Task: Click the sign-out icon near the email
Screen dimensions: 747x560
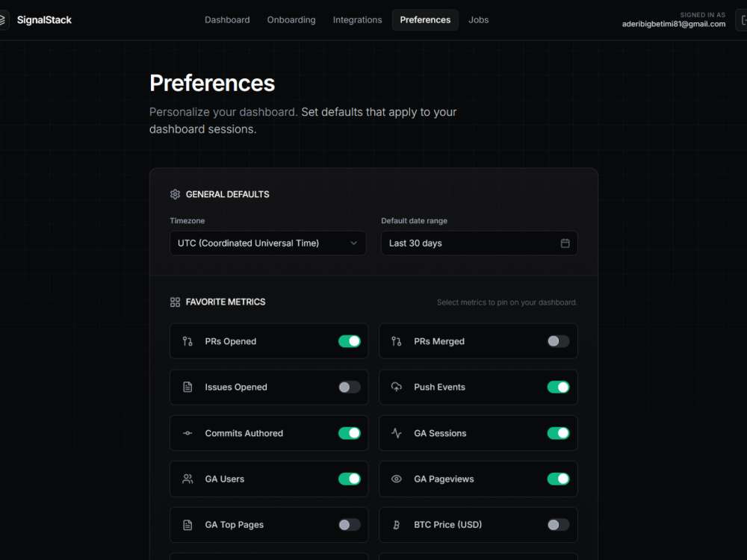Action: click(x=743, y=20)
